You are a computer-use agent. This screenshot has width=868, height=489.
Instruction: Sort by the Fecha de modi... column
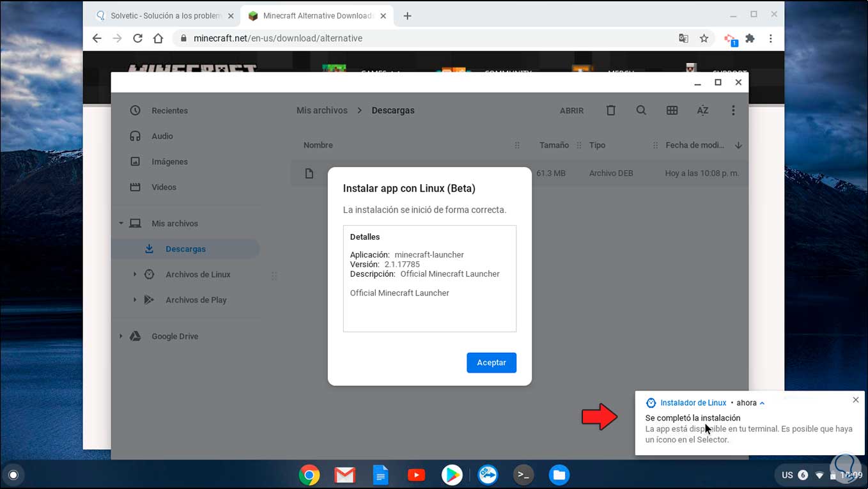[x=695, y=145]
